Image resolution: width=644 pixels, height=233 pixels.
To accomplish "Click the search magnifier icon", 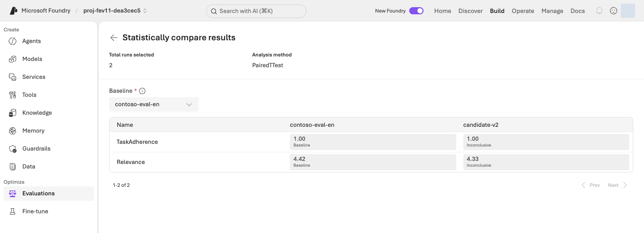I will point(214,11).
